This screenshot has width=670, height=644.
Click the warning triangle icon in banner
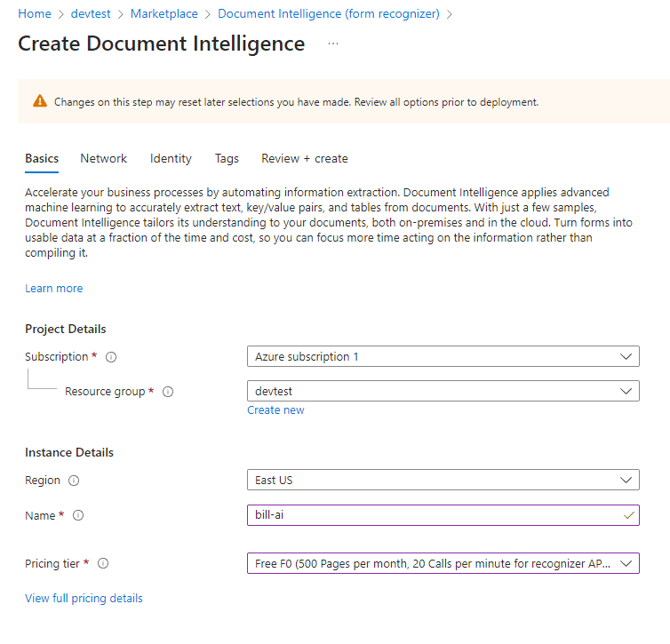(x=40, y=101)
